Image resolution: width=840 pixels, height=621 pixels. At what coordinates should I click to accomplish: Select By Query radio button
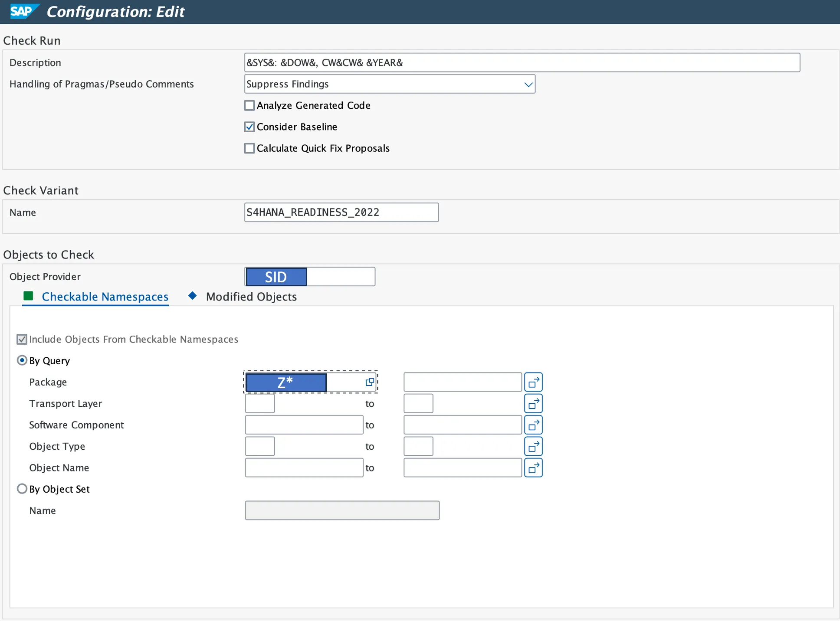(22, 361)
